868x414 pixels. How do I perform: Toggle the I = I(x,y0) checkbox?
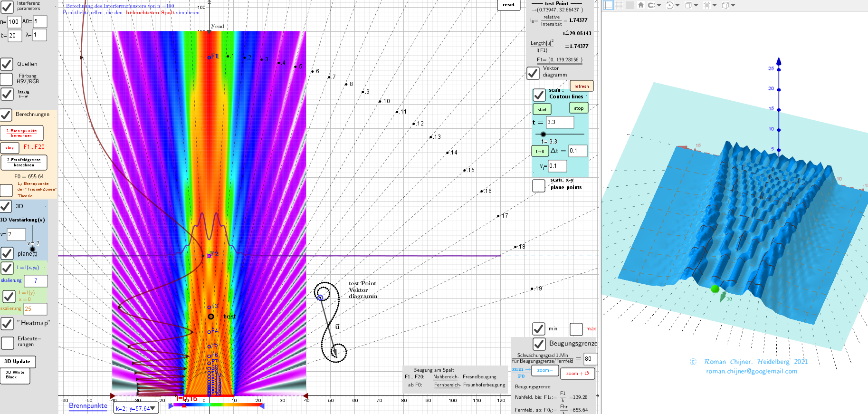tap(7, 268)
